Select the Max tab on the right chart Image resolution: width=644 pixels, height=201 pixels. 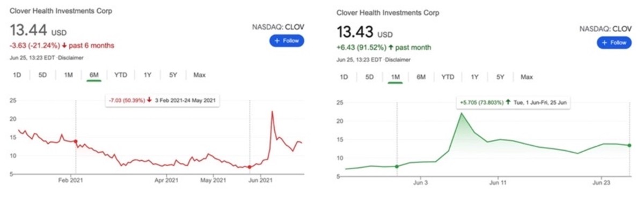tap(526, 77)
